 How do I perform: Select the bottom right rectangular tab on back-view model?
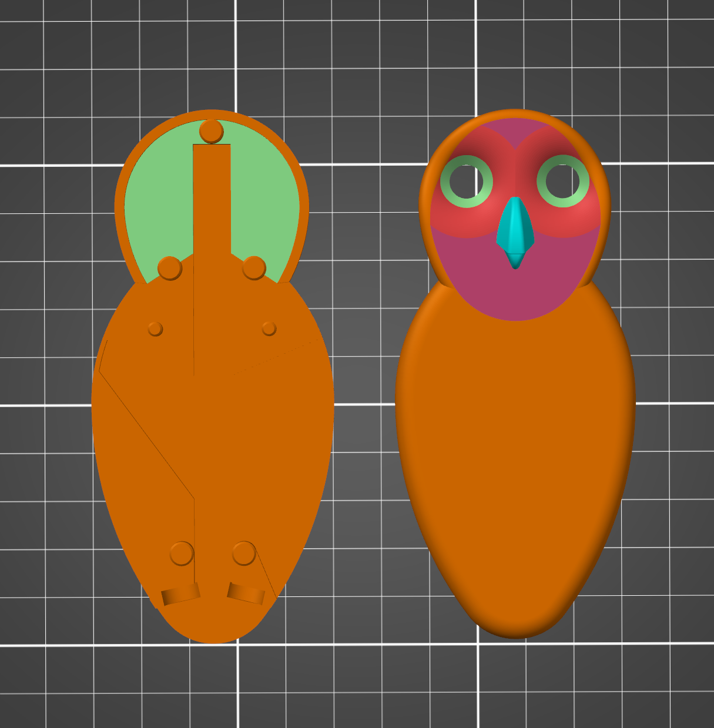tap(246, 593)
